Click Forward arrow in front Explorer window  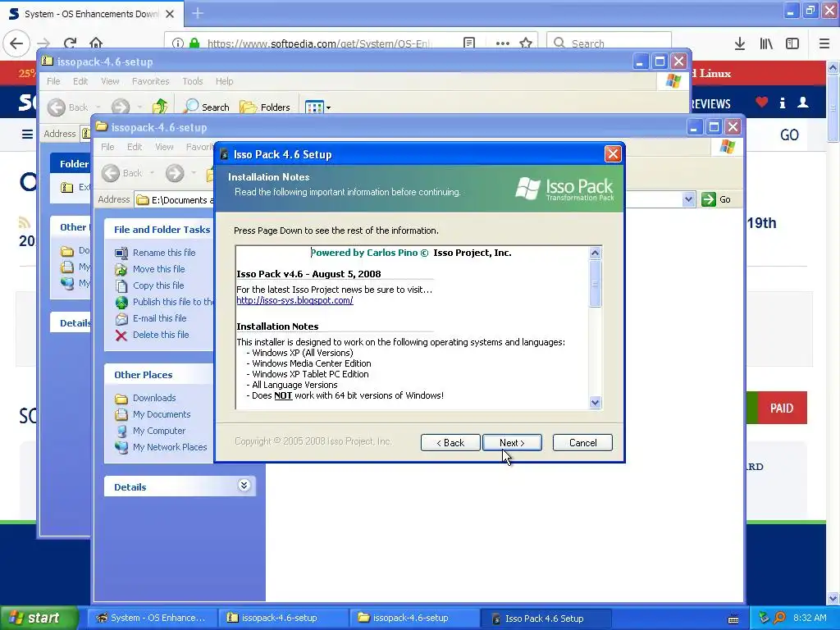tap(175, 173)
